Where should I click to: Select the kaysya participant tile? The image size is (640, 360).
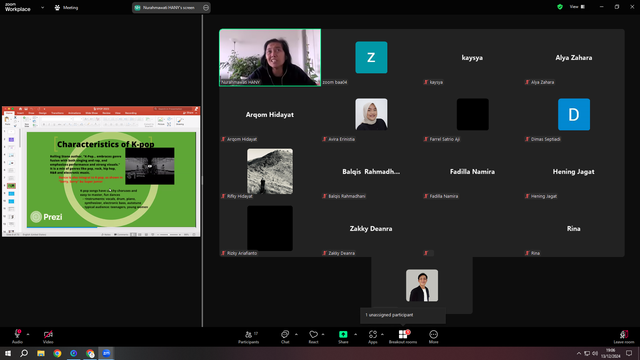(472, 57)
